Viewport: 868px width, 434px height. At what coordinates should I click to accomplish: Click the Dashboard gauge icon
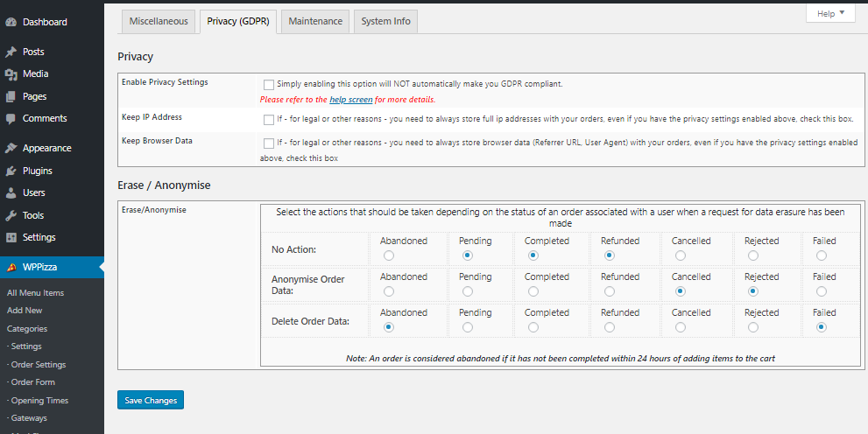tap(11, 22)
